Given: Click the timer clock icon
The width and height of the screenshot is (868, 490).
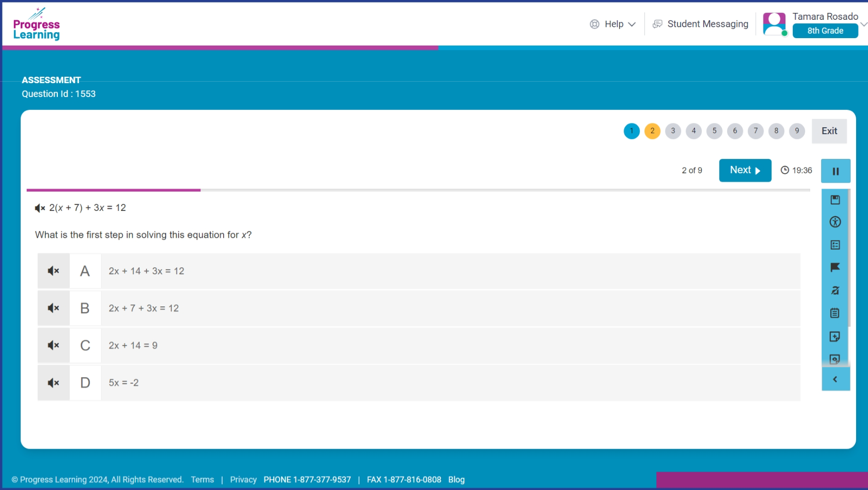Looking at the screenshot, I should (x=785, y=170).
